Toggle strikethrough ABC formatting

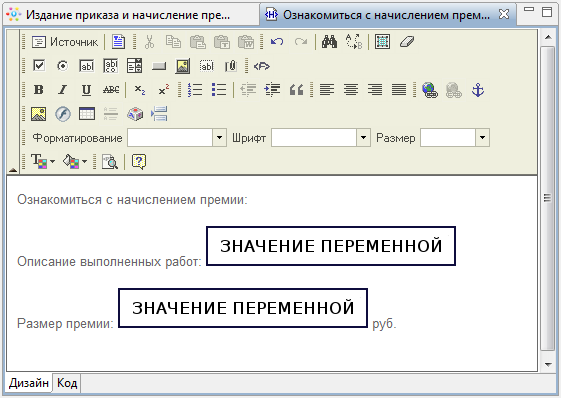pyautogui.click(x=111, y=90)
